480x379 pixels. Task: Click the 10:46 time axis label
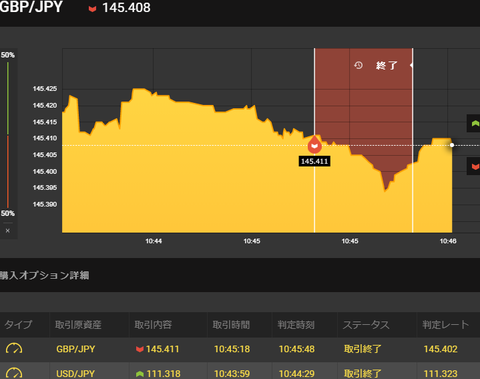pyautogui.click(x=448, y=241)
